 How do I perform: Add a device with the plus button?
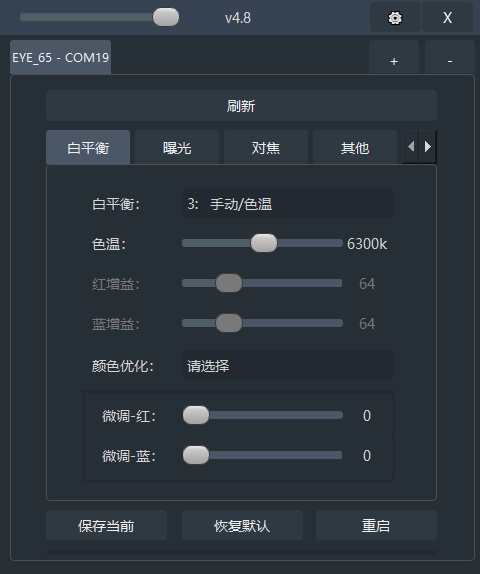point(394,59)
